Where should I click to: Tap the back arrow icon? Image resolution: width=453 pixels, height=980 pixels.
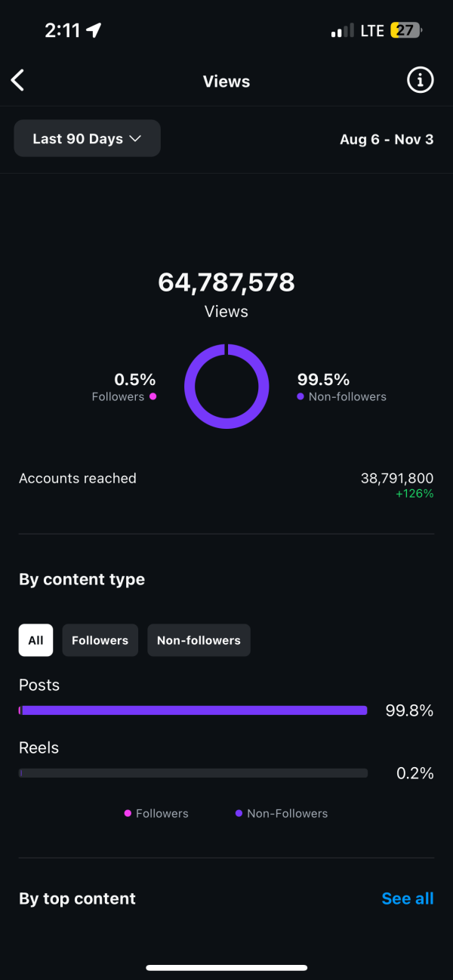(18, 80)
